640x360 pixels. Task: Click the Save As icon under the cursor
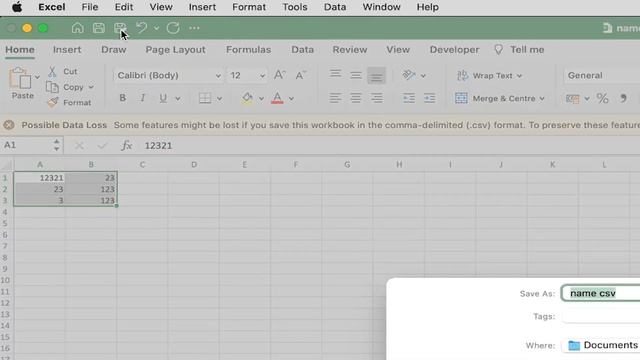tap(120, 28)
